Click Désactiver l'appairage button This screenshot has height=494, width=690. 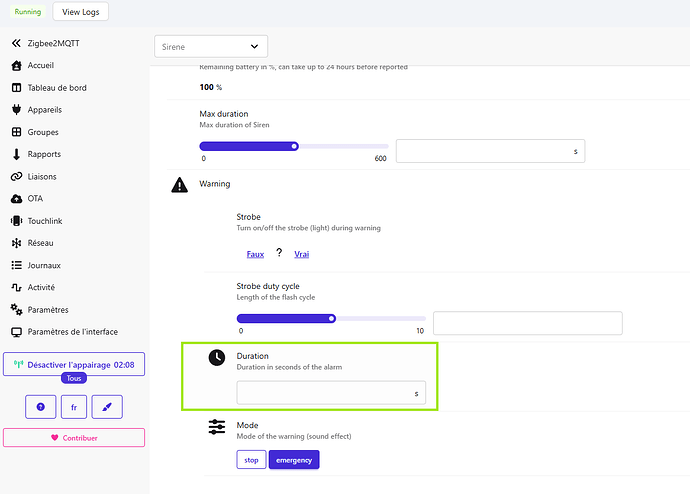pyautogui.click(x=74, y=364)
